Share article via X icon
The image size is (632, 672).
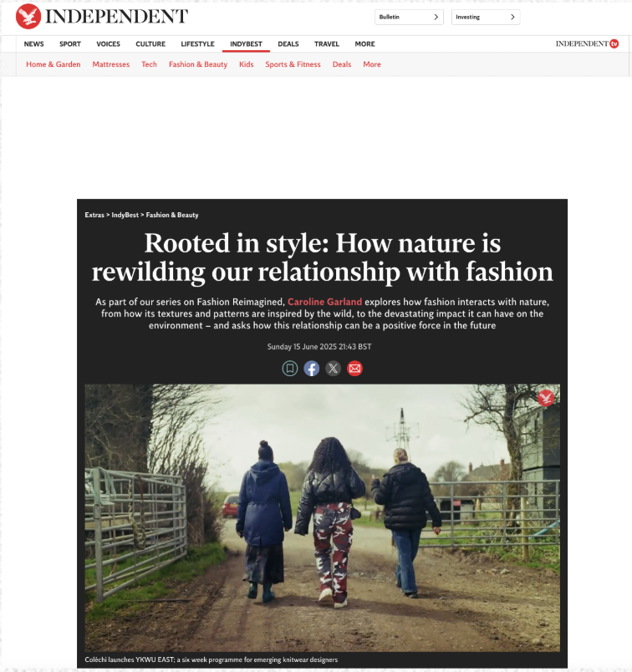tap(334, 368)
